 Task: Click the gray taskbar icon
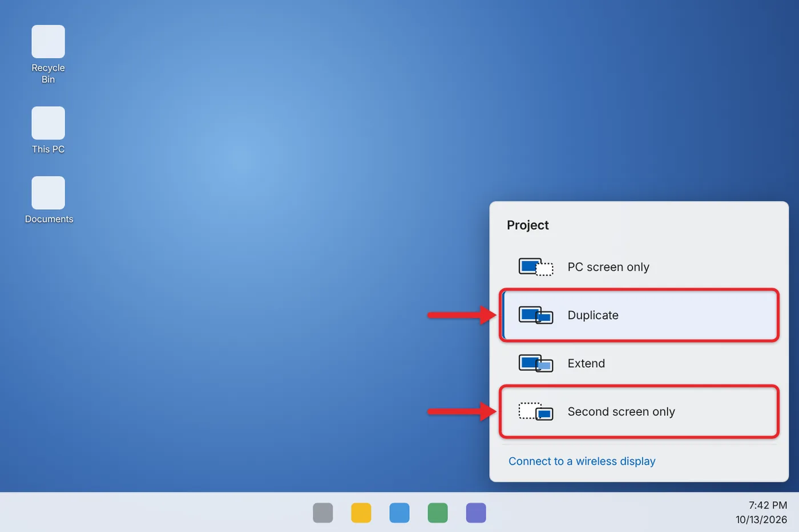click(323, 513)
